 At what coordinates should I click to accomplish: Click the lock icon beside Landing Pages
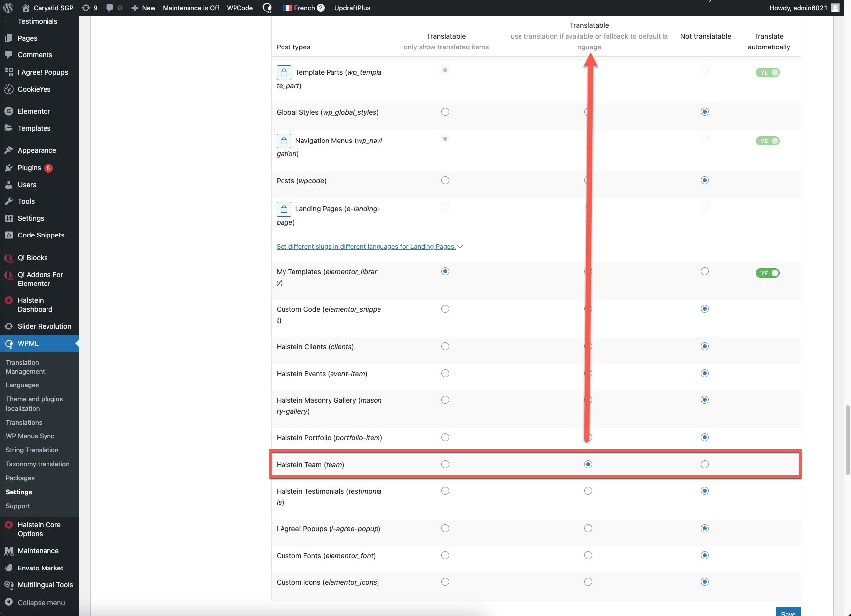284,209
